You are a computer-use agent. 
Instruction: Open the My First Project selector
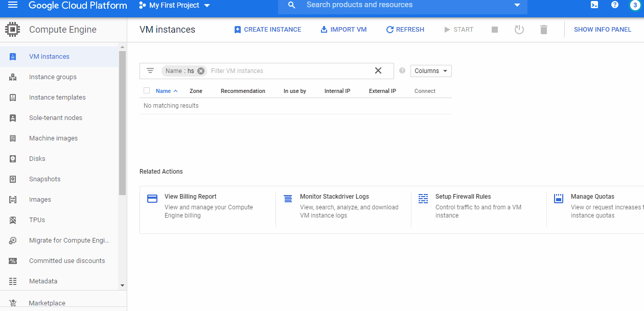(175, 6)
